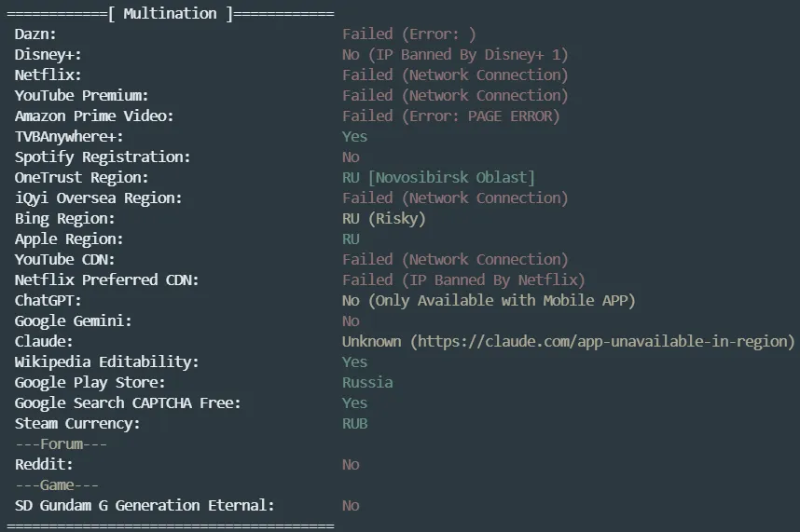Click the Spotify Registration label
This screenshot has height=532, width=800.
(x=103, y=157)
